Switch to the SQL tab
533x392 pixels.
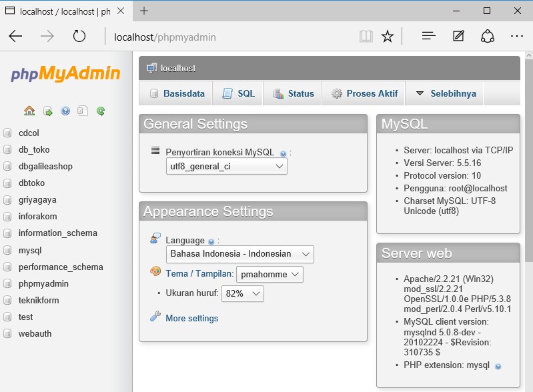238,93
